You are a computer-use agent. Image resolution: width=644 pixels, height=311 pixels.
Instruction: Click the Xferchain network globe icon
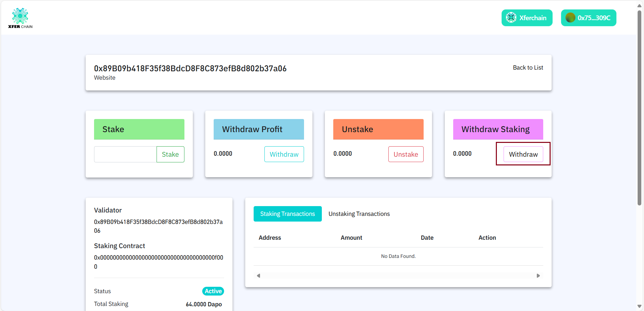[511, 17]
